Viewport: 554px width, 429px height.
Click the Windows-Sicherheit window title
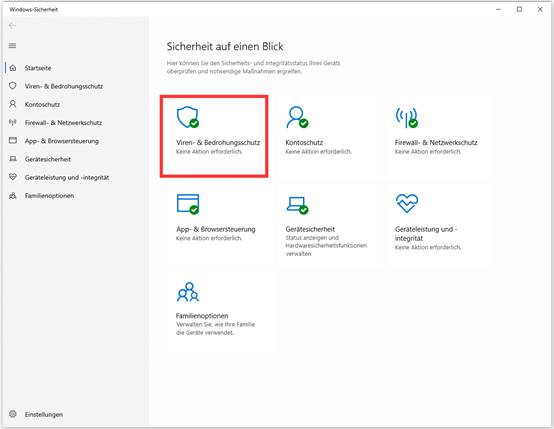[x=34, y=10]
